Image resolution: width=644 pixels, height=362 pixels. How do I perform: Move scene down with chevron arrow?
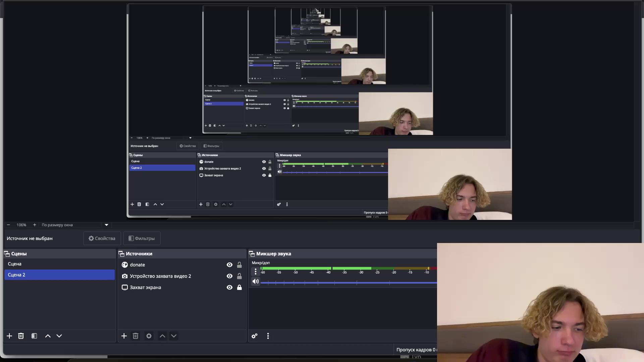tap(59, 336)
